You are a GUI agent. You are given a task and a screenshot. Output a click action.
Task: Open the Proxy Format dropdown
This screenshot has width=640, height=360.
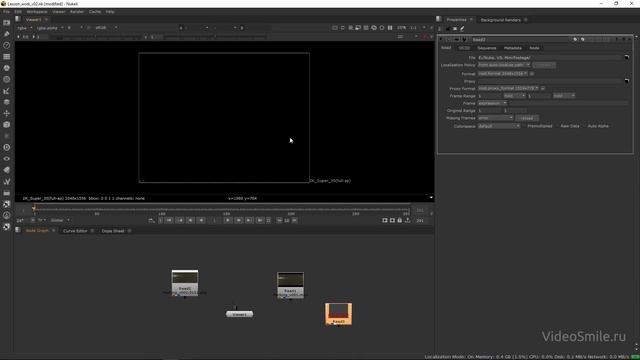click(509, 88)
